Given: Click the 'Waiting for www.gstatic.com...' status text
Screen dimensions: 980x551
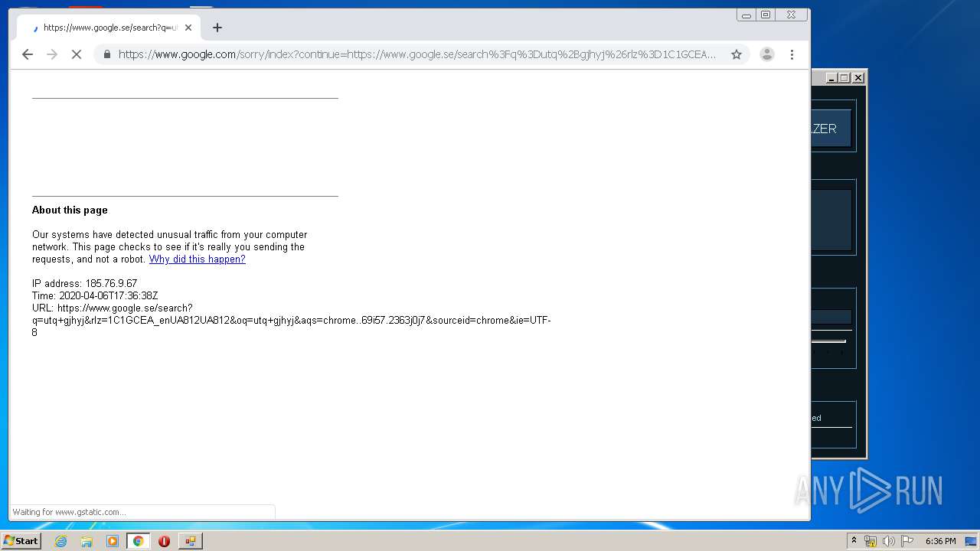Looking at the screenshot, I should point(69,512).
